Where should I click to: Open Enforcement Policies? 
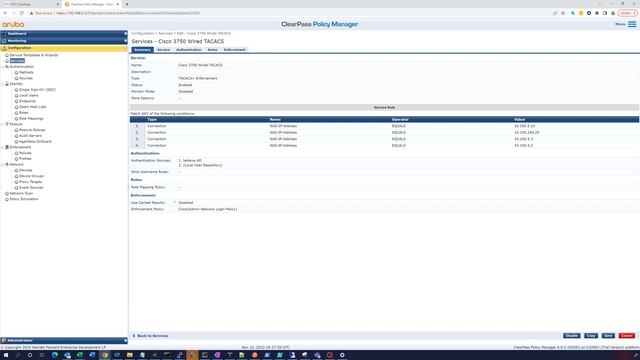click(x=25, y=153)
